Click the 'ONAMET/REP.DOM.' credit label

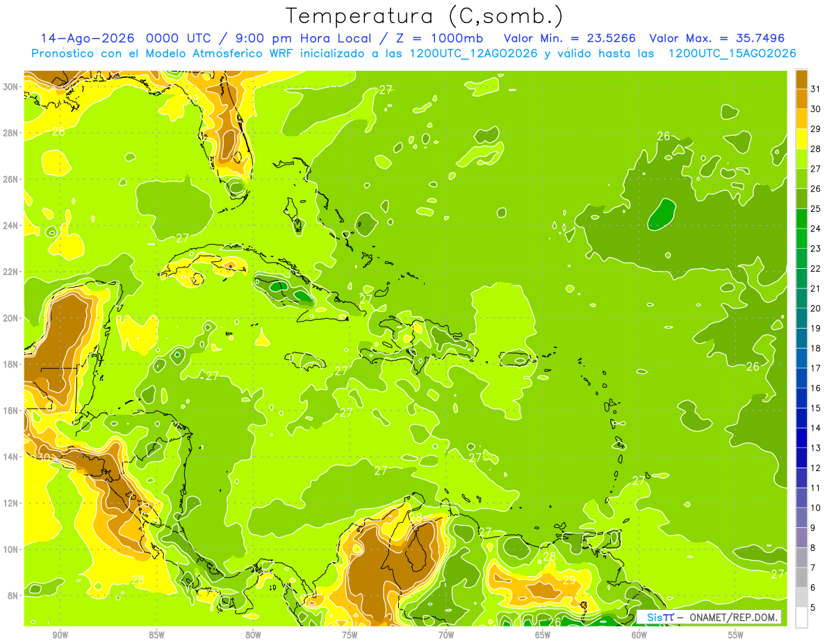pos(733,618)
